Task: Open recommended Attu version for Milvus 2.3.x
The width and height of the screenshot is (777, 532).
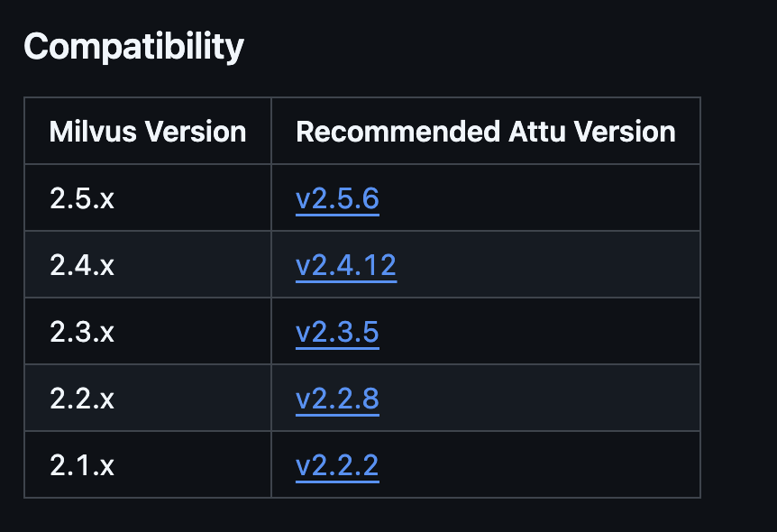Action: click(337, 332)
